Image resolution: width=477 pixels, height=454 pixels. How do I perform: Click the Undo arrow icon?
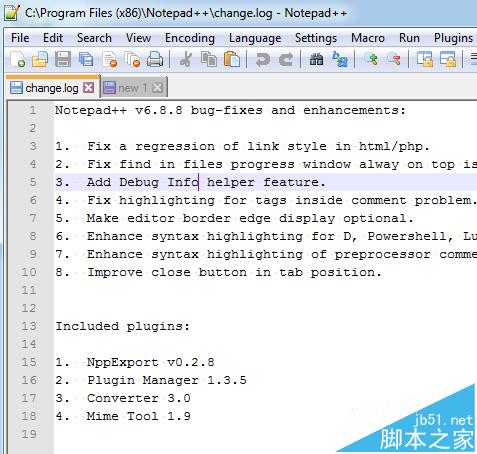[263, 60]
